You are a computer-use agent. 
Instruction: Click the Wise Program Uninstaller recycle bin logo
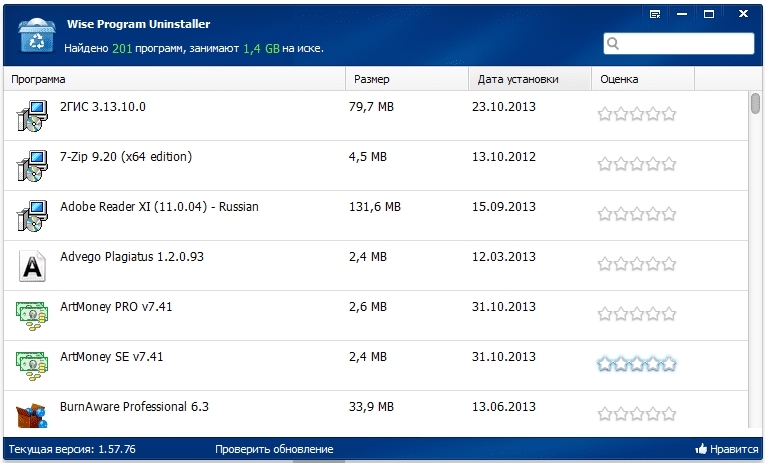(37, 35)
